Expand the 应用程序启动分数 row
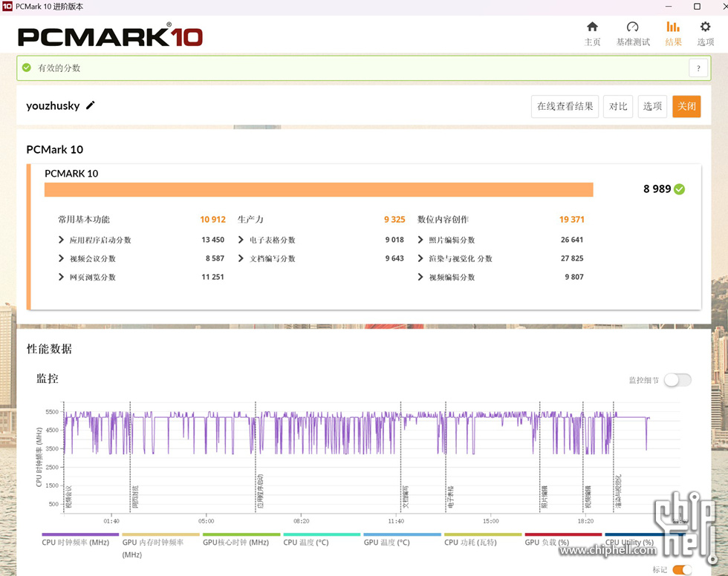 [61, 240]
